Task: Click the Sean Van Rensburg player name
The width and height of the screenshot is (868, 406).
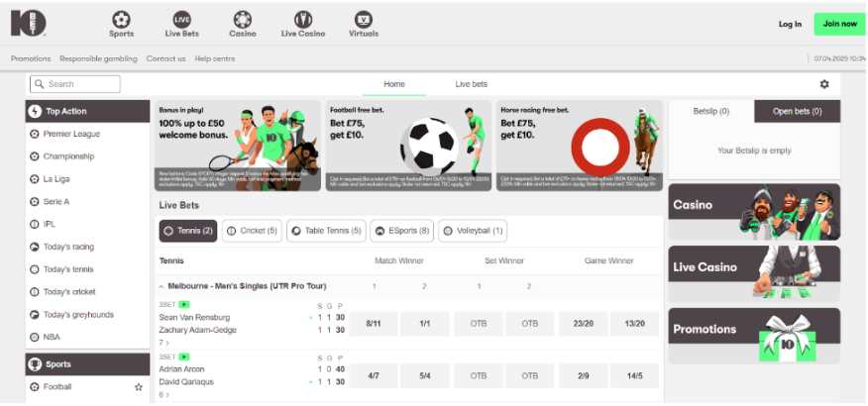Action: click(194, 318)
